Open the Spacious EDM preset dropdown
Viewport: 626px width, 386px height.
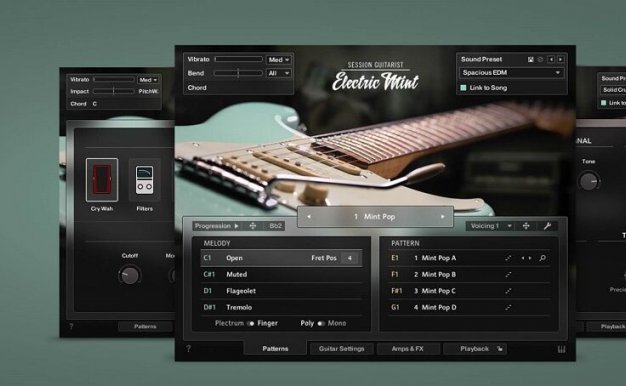click(511, 73)
